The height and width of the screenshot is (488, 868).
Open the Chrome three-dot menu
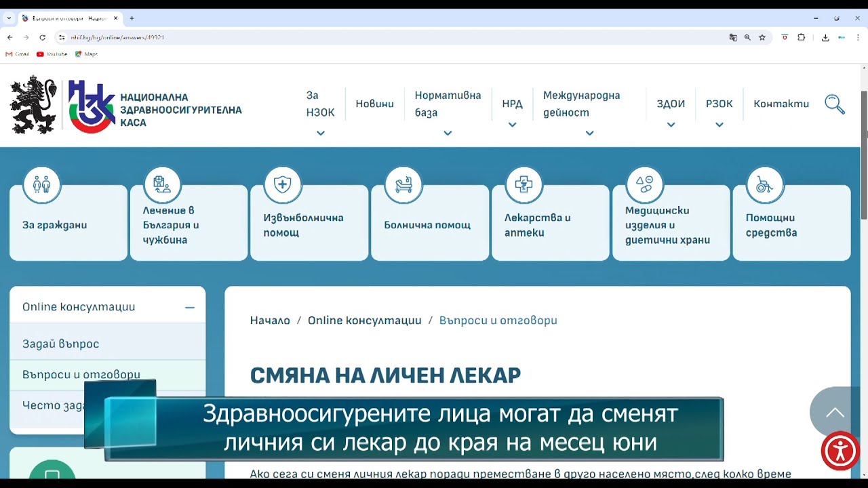coord(859,37)
